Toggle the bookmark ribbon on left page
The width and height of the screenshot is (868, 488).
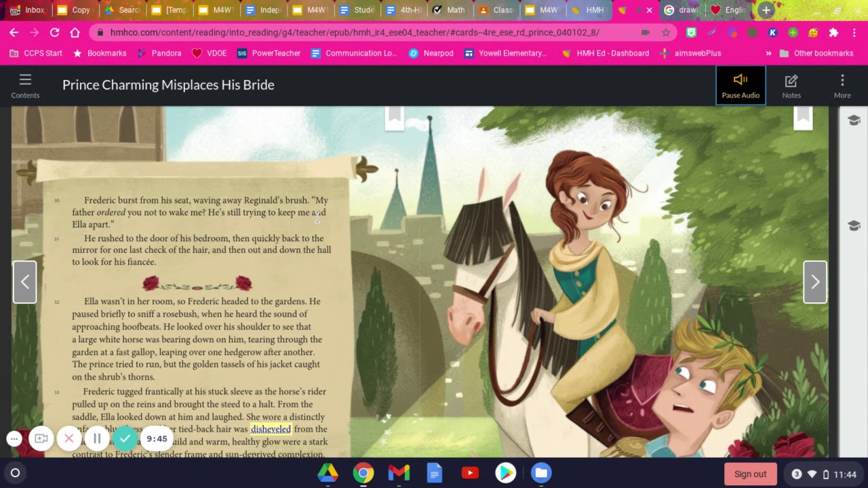click(x=395, y=118)
